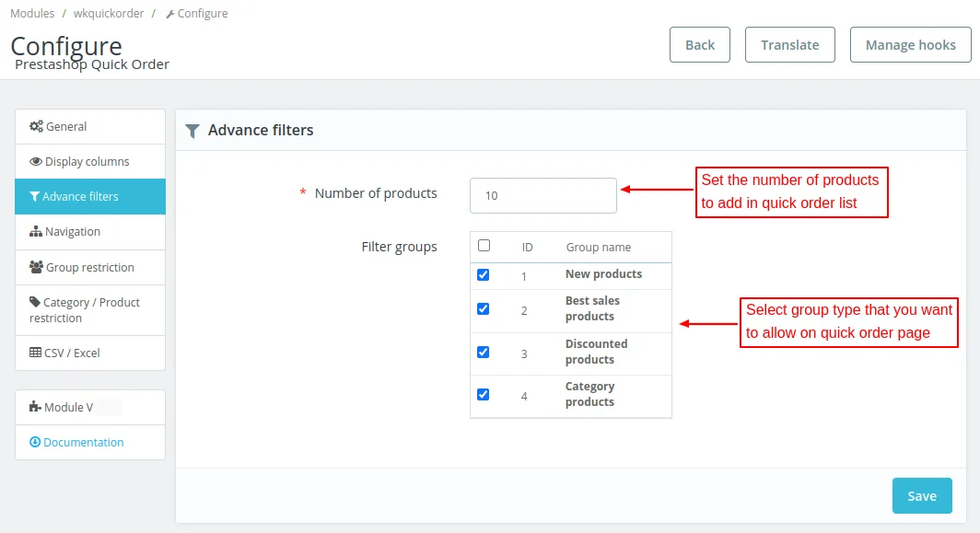Screen dimensions: 980x533
Task: Click the Save button
Action: pyautogui.click(x=922, y=495)
